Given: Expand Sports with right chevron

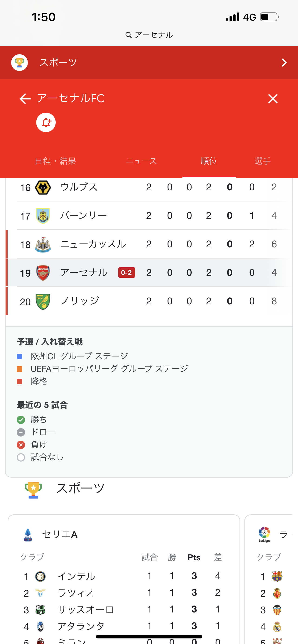Looking at the screenshot, I should (284, 63).
